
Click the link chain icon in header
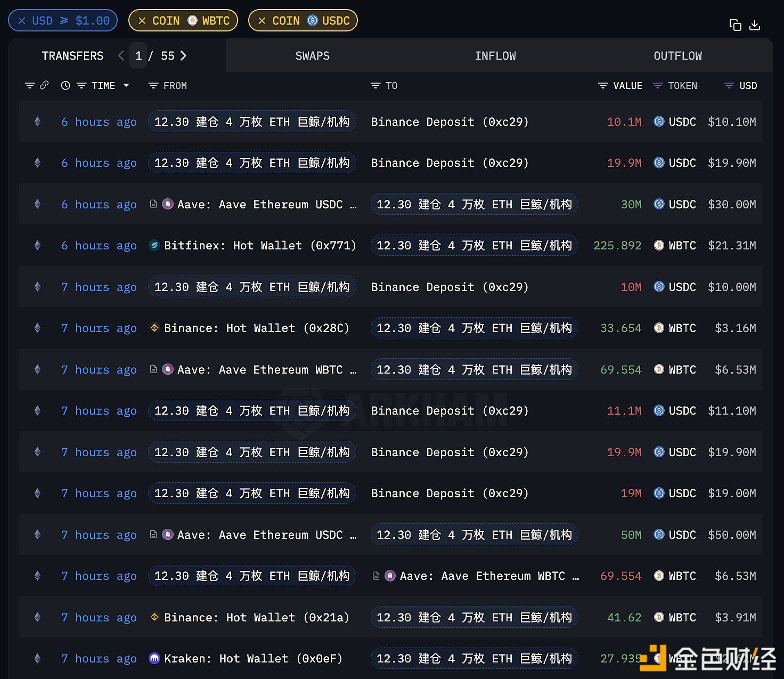pos(44,85)
